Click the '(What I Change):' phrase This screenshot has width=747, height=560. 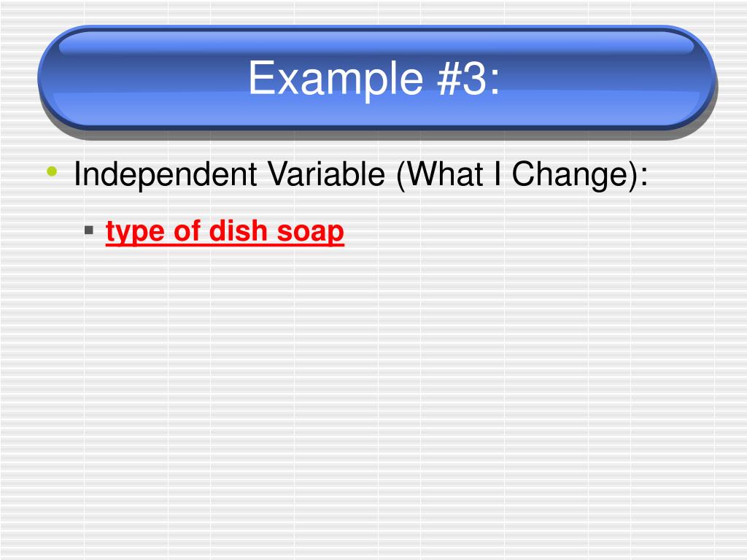click(x=522, y=175)
